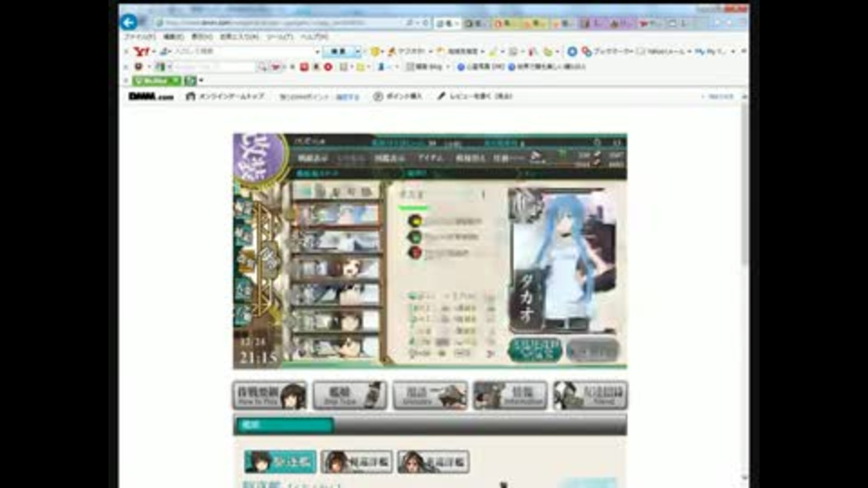Click the Yahoo toolbar search input field
The height and width of the screenshot is (488, 868).
(x=242, y=52)
